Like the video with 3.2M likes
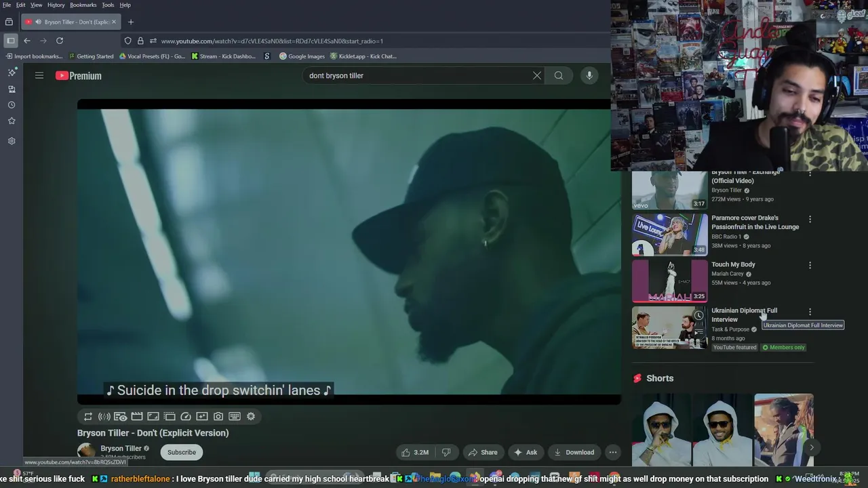The image size is (868, 488). [x=415, y=452]
